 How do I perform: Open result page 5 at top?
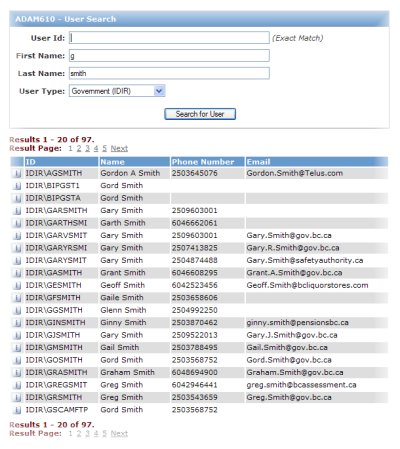[x=104, y=148]
